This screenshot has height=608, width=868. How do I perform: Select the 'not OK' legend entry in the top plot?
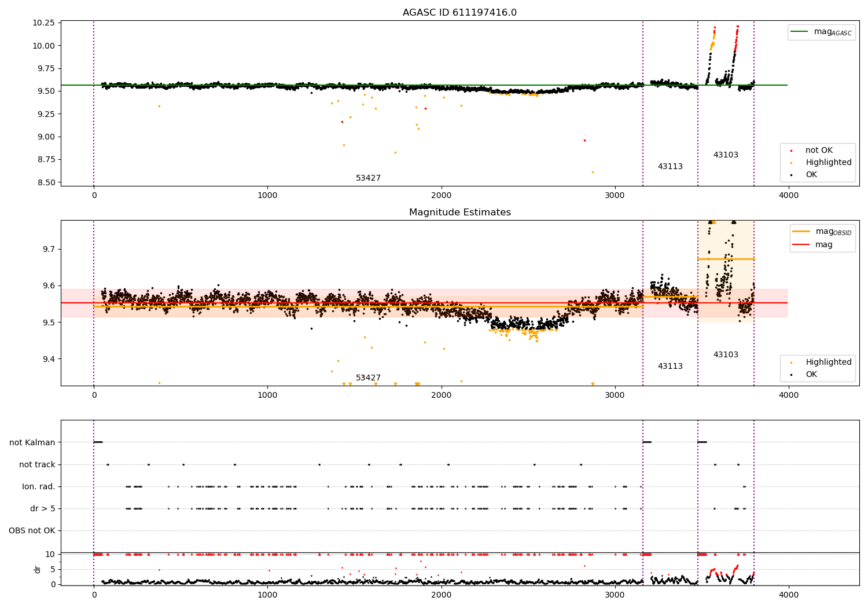point(819,151)
